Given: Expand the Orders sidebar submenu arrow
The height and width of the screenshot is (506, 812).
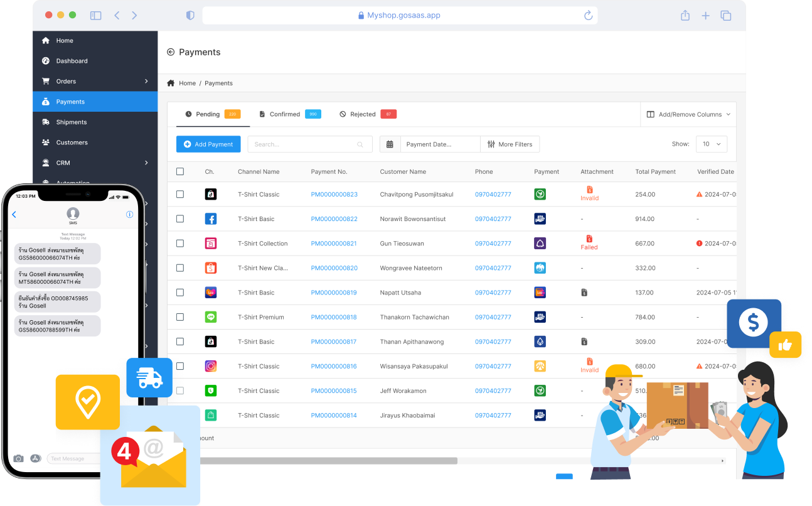Looking at the screenshot, I should pos(146,81).
